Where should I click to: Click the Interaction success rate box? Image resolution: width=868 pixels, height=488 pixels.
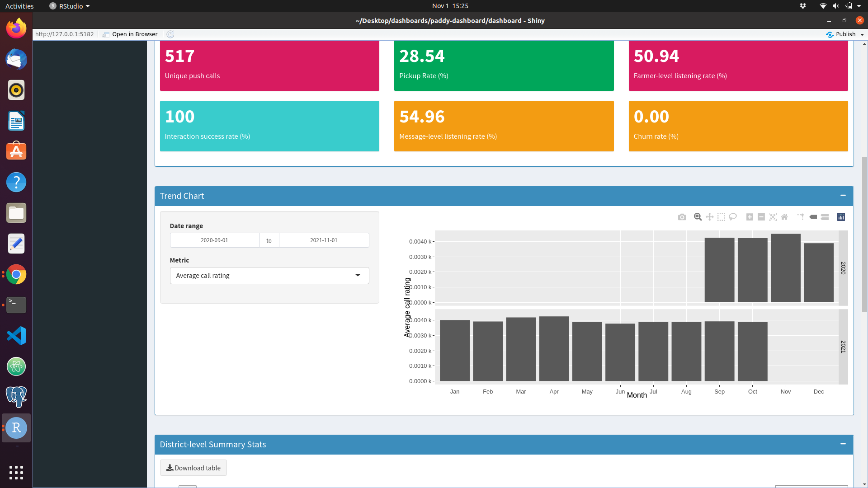tap(269, 126)
